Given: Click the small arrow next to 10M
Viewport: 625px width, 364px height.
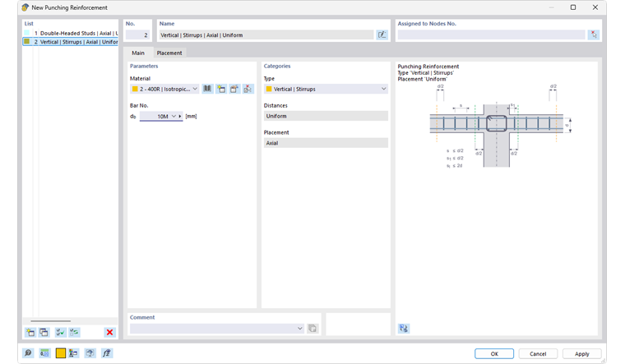Looking at the screenshot, I should coord(180,117).
